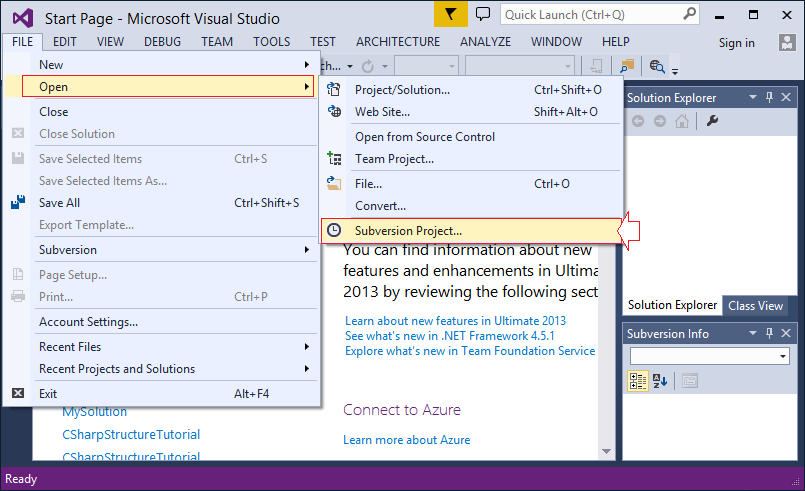
Task: Pin the Solution Explorer panel
Action: click(x=769, y=97)
